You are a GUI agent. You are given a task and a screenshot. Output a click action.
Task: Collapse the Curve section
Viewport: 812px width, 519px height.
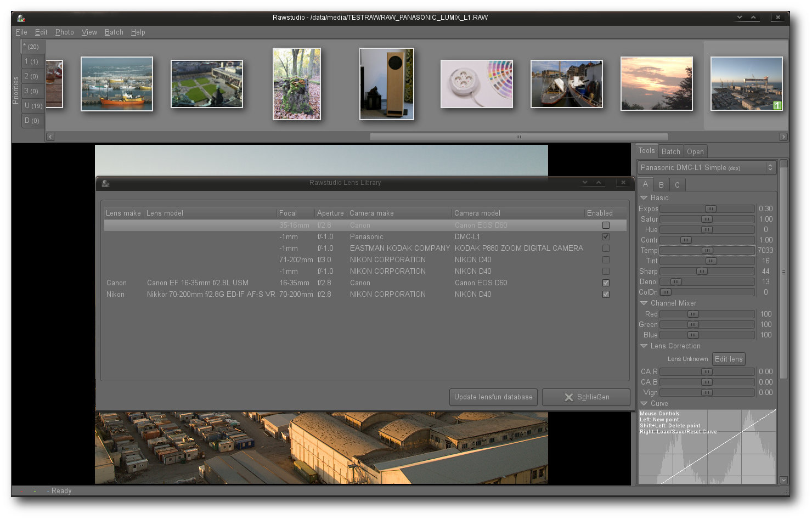pyautogui.click(x=644, y=403)
